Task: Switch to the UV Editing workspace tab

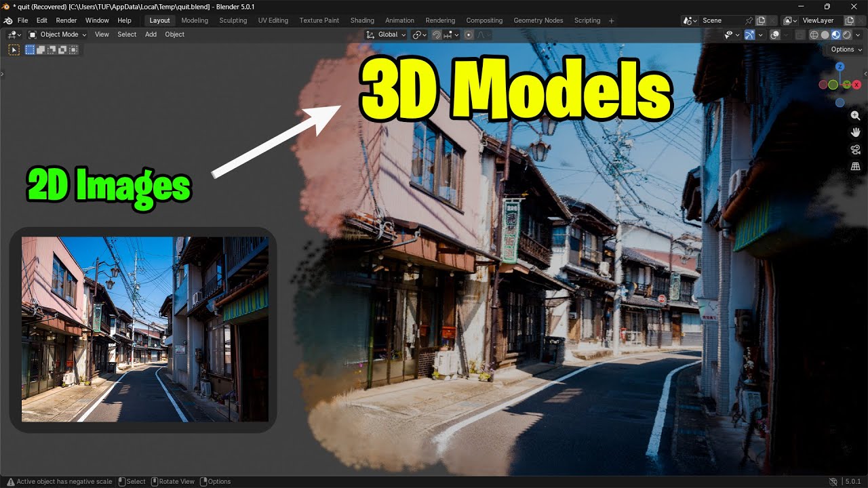Action: (x=273, y=20)
